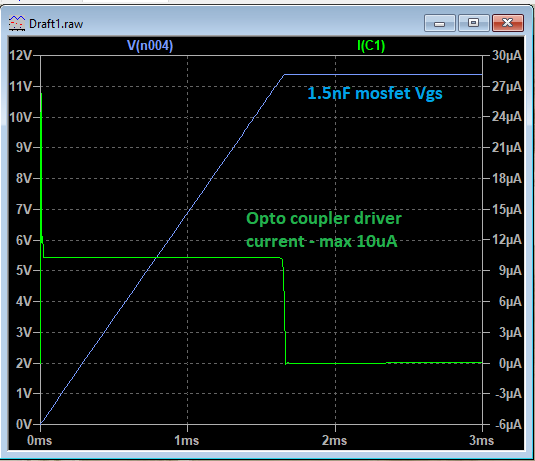
Task: Click the '1.5nF mosfet Vgs' annotation
Action: point(375,93)
